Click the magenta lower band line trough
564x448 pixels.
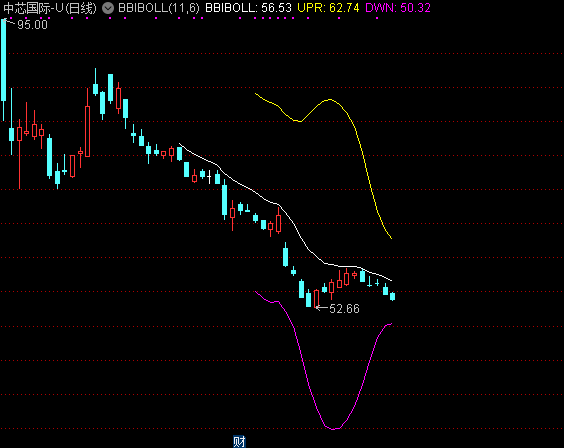point(333,429)
